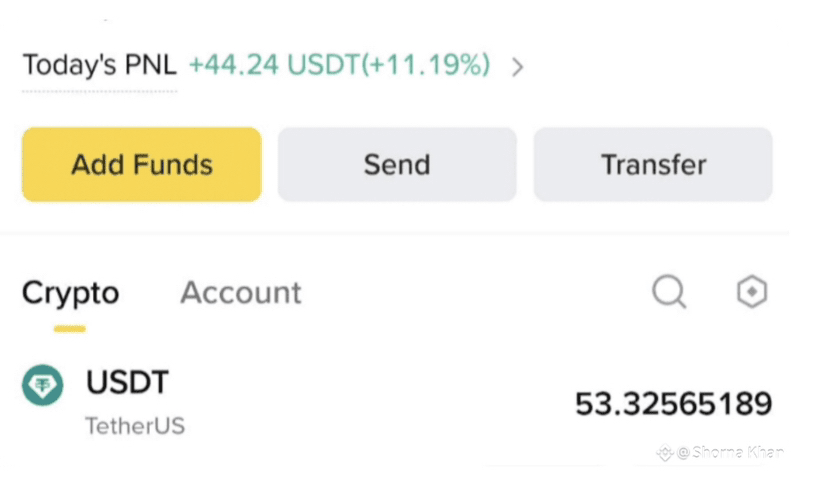Tap the Transfer button
Screen dimensions: 829x492
[653, 165]
